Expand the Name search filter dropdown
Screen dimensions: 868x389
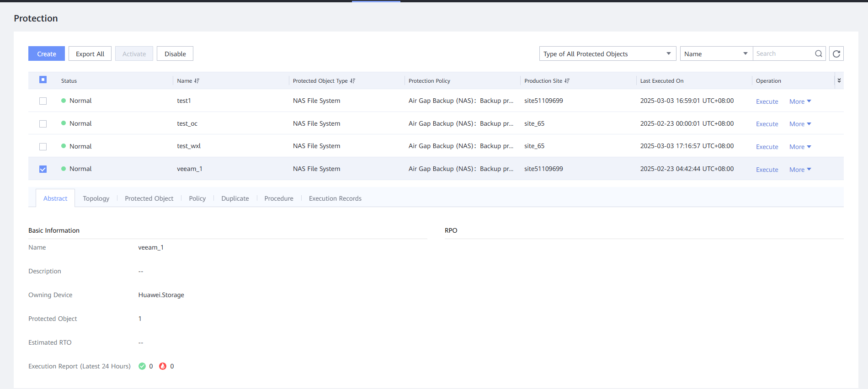[x=716, y=54]
